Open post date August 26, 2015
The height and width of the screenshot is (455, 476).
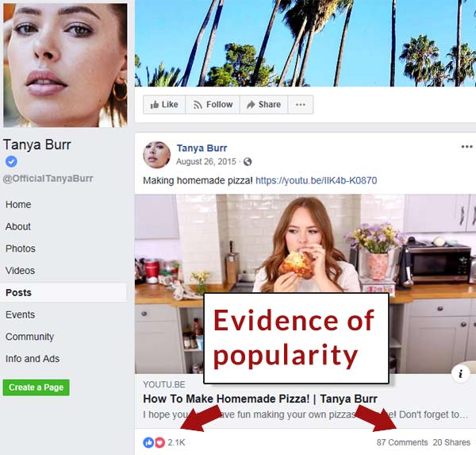205,161
